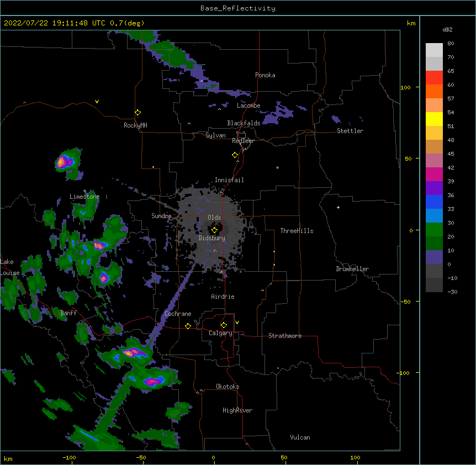
Task: Click the blue echo patch east of Lacombe
Action: coord(278,114)
